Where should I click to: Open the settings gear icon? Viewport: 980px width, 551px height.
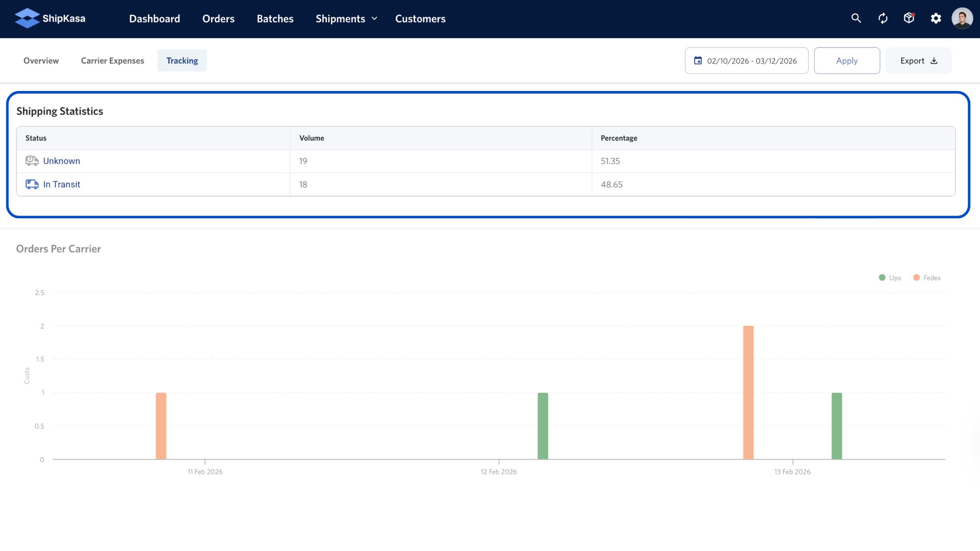936,18
